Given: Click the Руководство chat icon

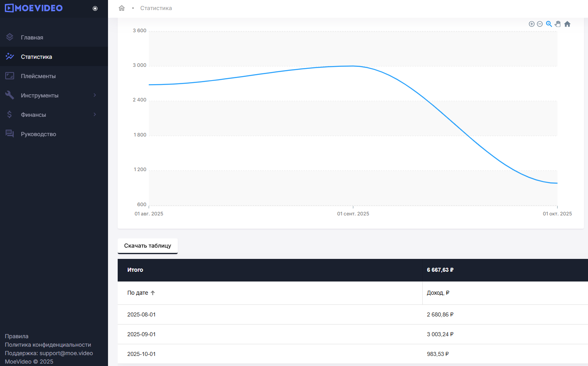Looking at the screenshot, I should coord(10,134).
